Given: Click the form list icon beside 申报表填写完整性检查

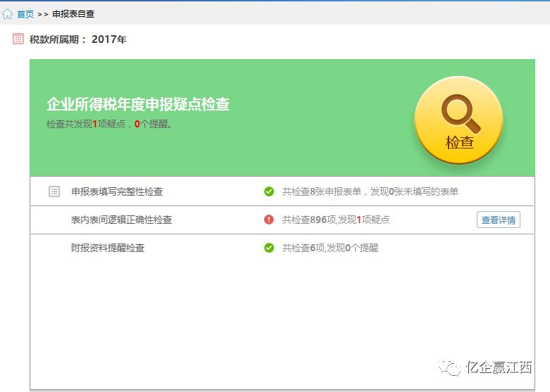Looking at the screenshot, I should click(54, 191).
